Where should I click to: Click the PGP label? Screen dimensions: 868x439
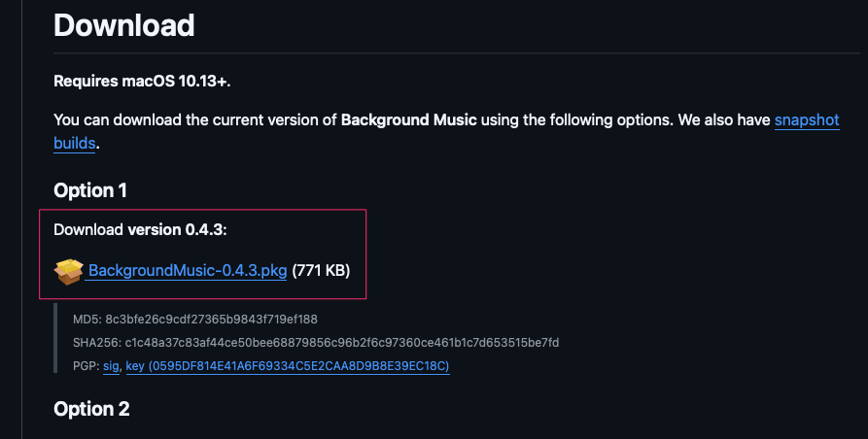click(85, 365)
